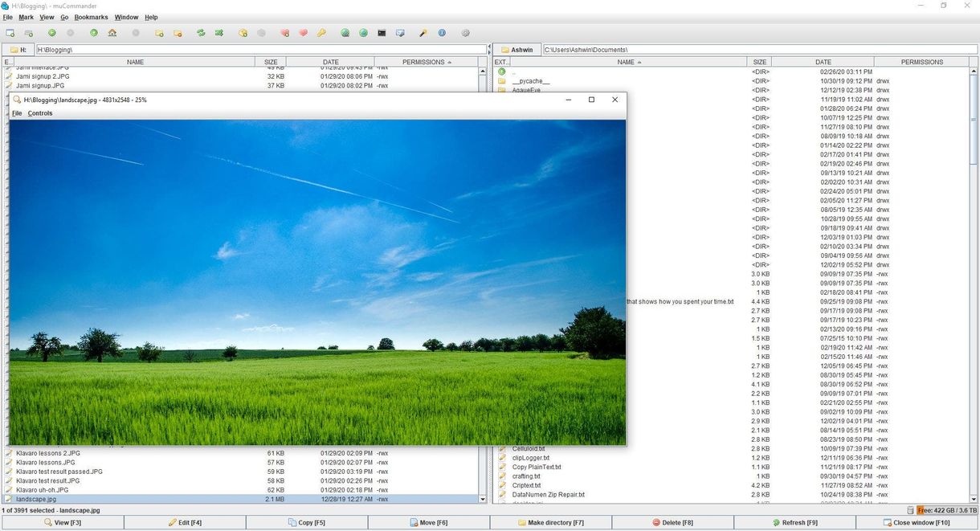Maximize the landscape.jpg viewer window
The height and width of the screenshot is (531, 980).
pyautogui.click(x=591, y=100)
